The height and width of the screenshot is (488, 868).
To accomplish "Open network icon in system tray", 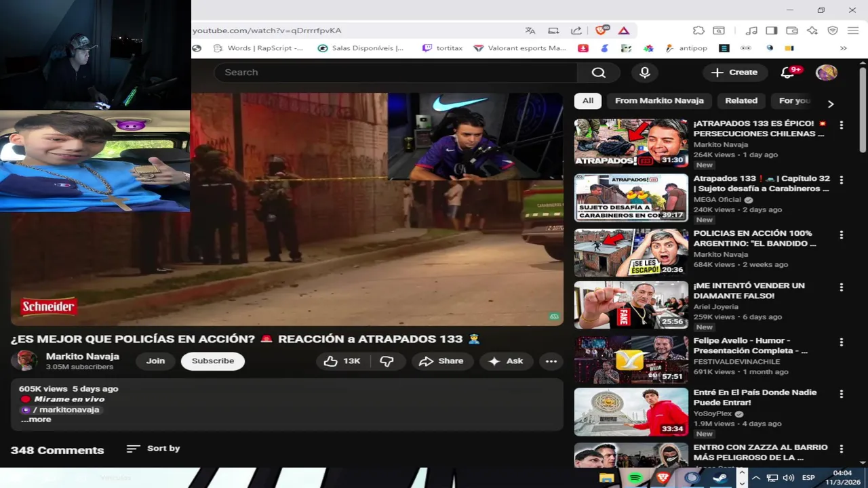I will [x=772, y=478].
